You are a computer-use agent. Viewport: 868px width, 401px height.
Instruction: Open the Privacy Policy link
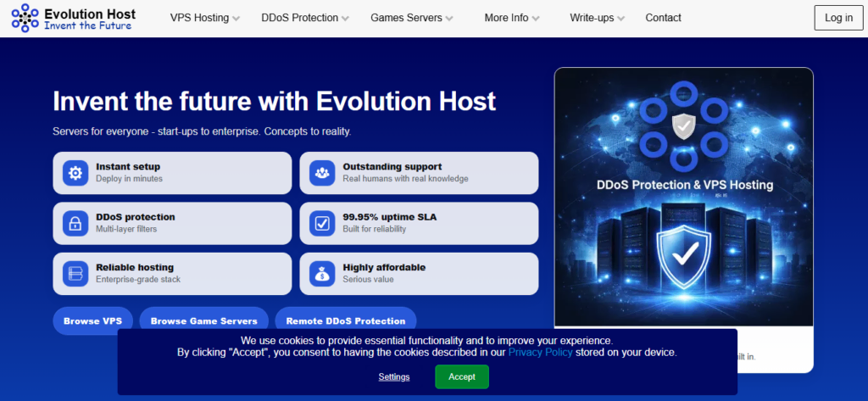(x=540, y=353)
